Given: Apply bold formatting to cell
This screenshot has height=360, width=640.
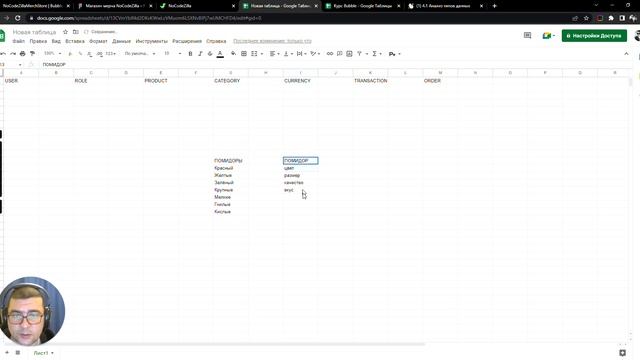Looking at the screenshot, I should pos(190,53).
